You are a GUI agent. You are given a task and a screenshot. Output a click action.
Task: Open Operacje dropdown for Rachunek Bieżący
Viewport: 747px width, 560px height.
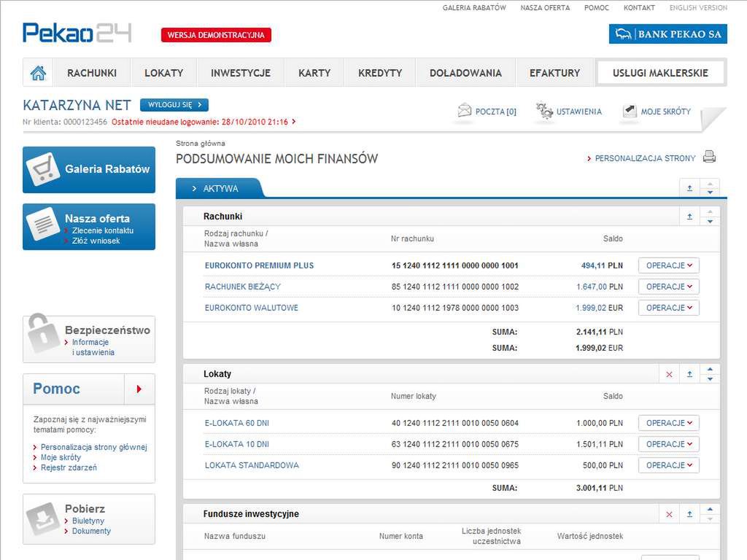coord(668,287)
